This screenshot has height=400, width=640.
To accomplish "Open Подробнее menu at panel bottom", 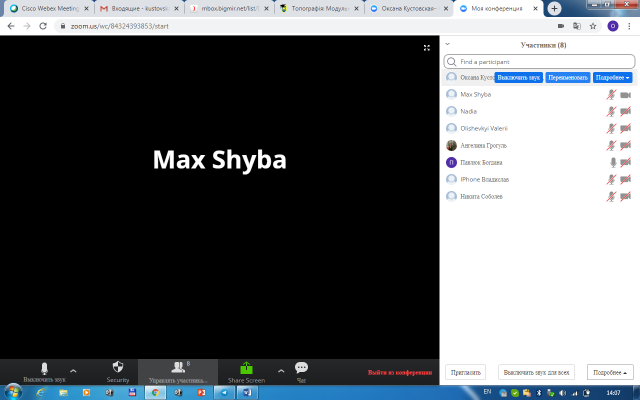I will tap(610, 372).
